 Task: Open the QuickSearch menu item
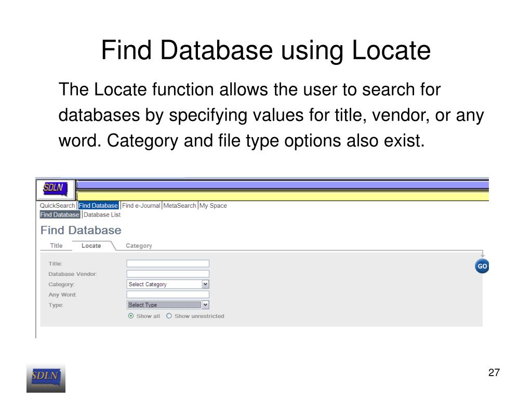(x=58, y=206)
